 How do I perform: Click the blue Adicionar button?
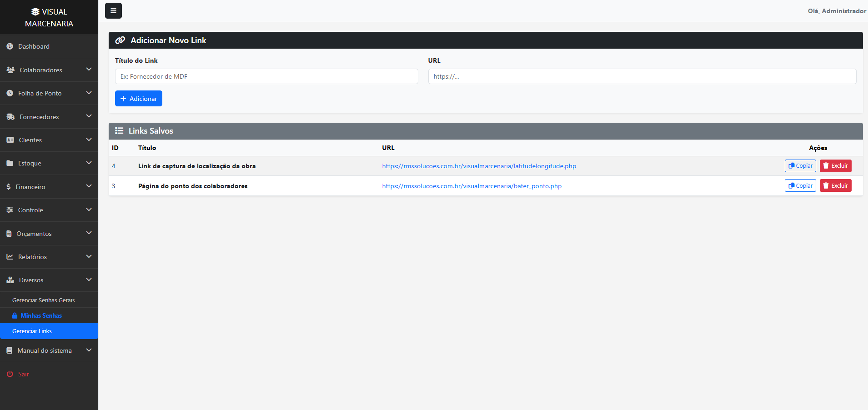(x=139, y=99)
